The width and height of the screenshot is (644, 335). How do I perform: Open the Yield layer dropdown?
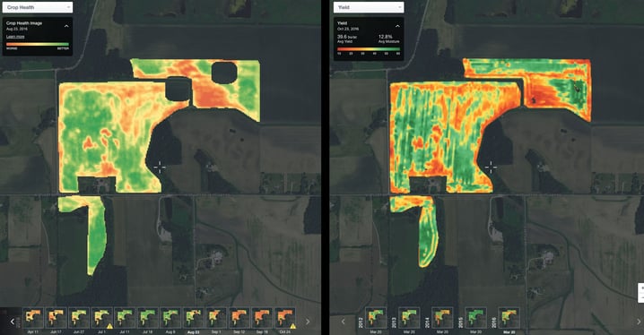369,7
